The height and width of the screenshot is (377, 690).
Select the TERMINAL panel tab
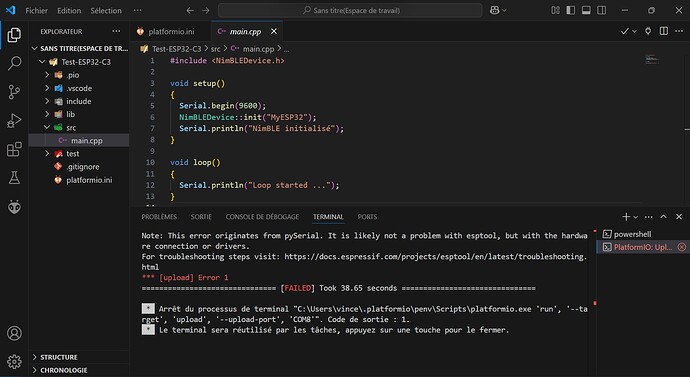pos(328,217)
